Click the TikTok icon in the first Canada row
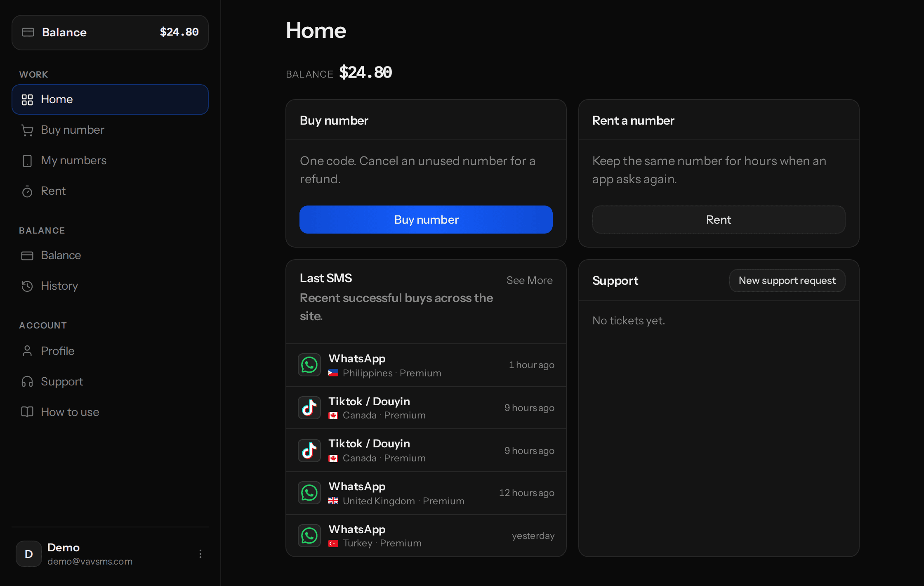Screen dimensions: 924x586 [309, 408]
